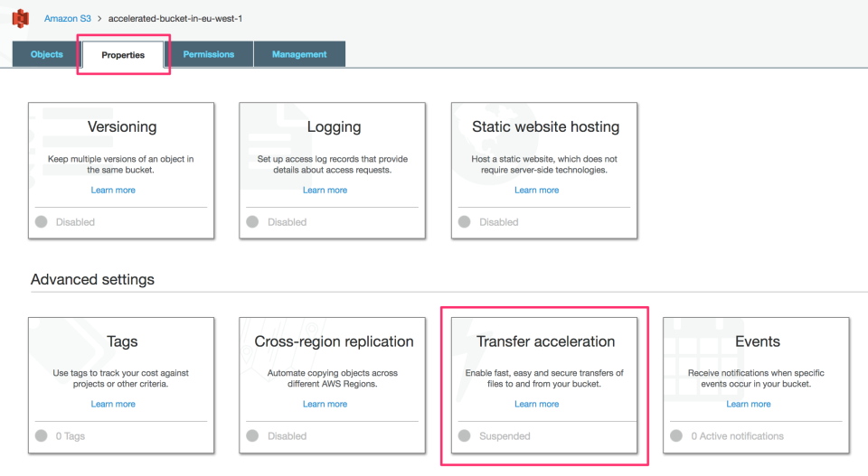This screenshot has height=476, width=868.
Task: Open the Amazon S3 breadcrumb link
Action: pos(68,18)
